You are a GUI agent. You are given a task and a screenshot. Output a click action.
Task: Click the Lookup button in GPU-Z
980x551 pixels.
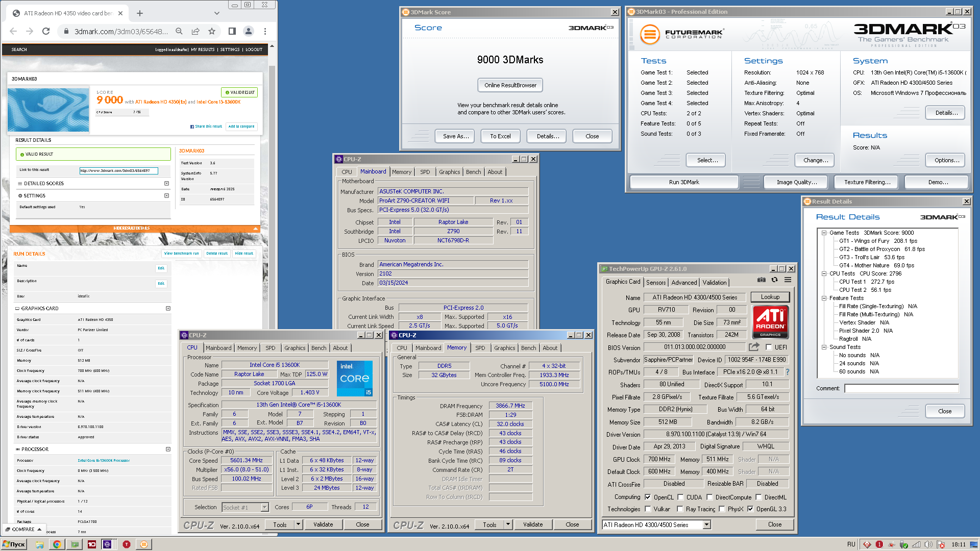click(770, 297)
